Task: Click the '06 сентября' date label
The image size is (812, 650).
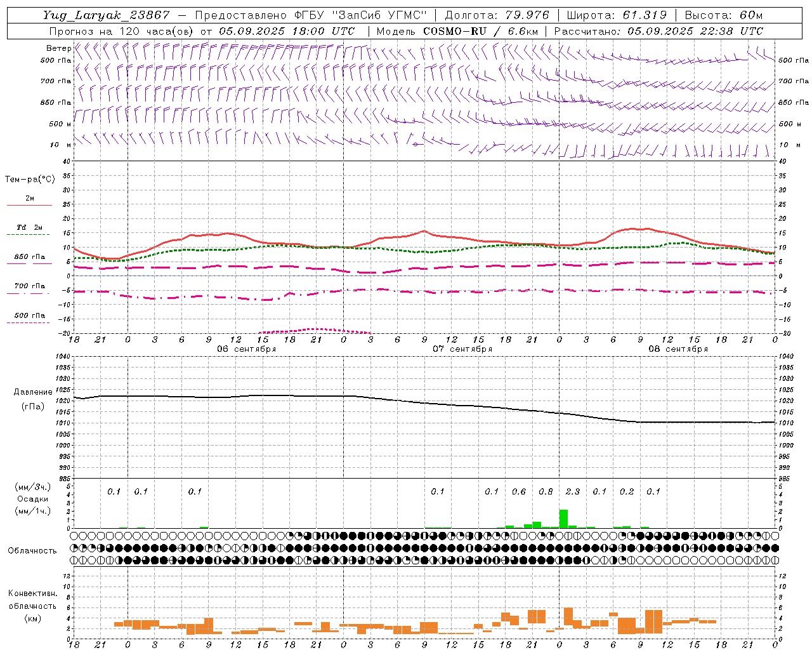Action: (247, 349)
